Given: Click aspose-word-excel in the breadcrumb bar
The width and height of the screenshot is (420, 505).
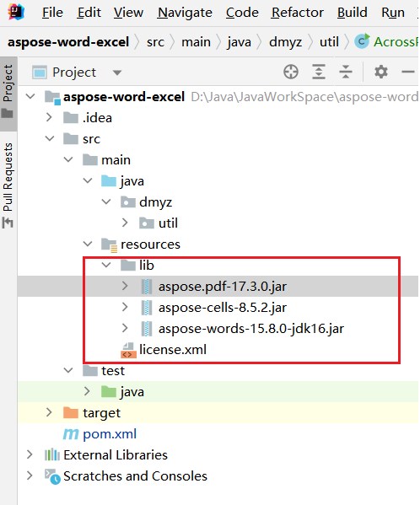Looking at the screenshot, I should [x=68, y=42].
